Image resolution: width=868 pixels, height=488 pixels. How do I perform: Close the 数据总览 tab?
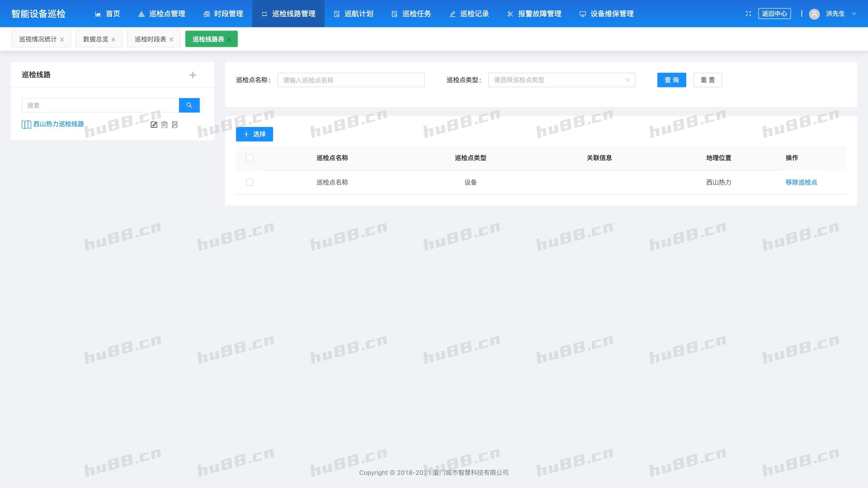113,40
